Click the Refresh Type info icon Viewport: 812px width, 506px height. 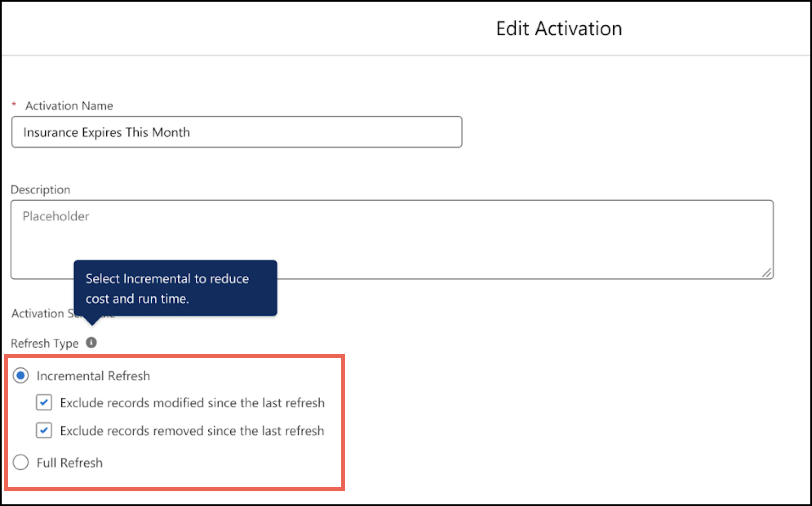[91, 343]
